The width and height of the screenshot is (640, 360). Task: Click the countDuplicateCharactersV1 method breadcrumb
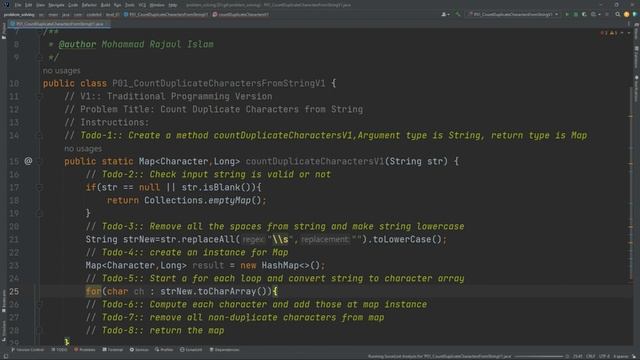coord(241,15)
